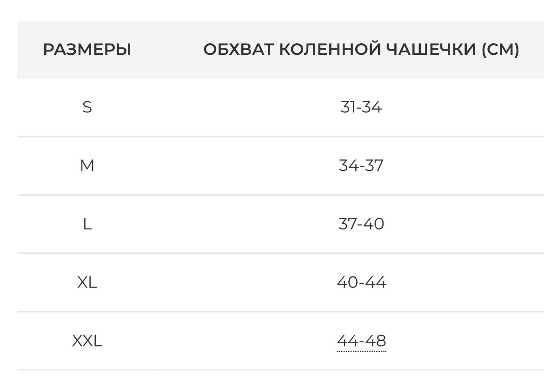Click the divider line below the S row

279,137
